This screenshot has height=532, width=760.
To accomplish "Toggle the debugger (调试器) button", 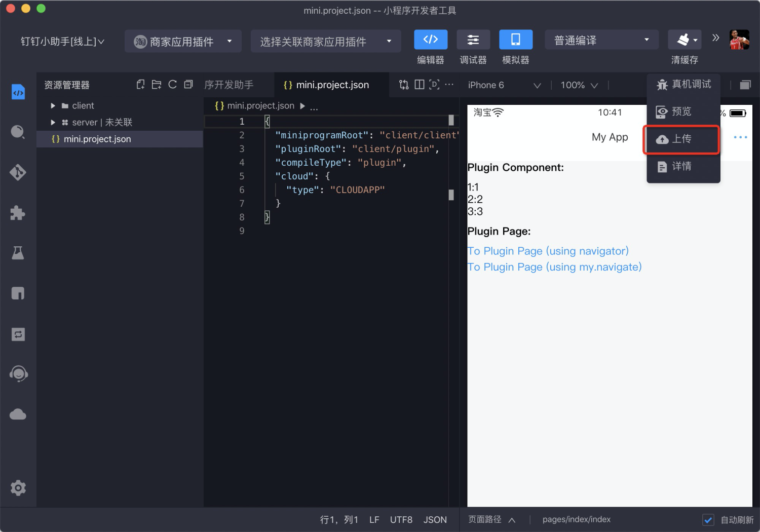I will pyautogui.click(x=473, y=40).
